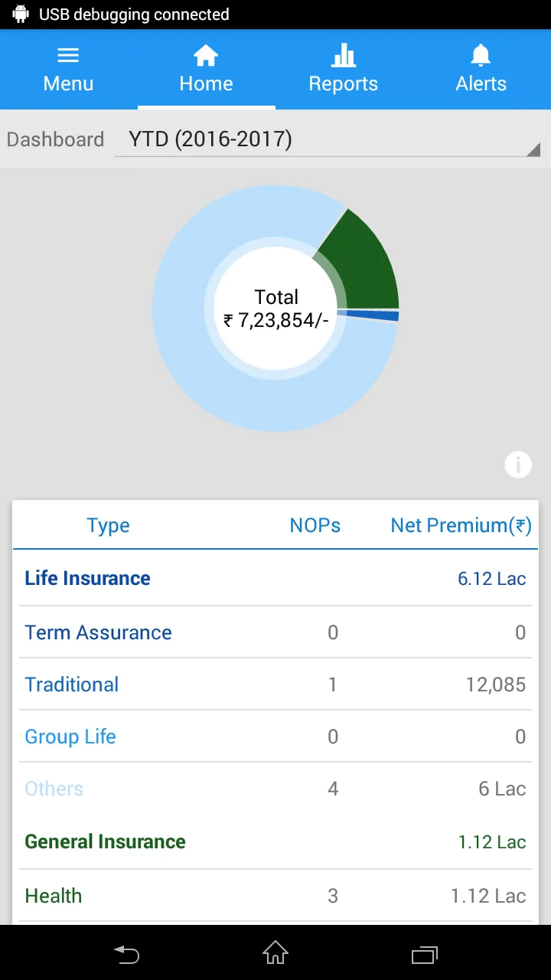Click the dropdown arrow beside YTD selector
Viewport: 551px width, 980px height.
click(533, 149)
